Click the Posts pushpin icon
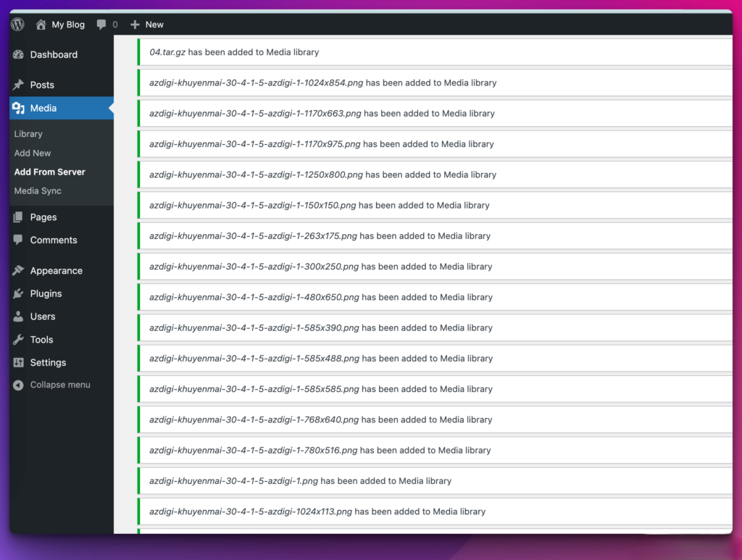The image size is (742, 560). click(17, 84)
